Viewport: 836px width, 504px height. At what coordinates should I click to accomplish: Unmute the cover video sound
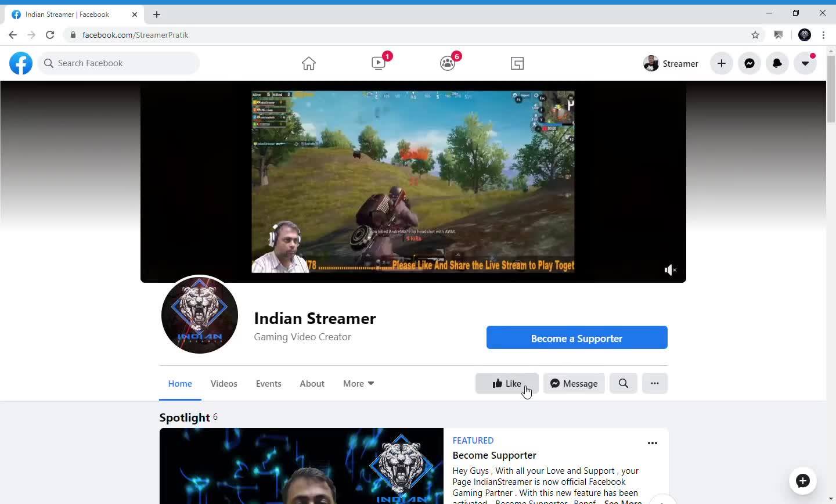pyautogui.click(x=670, y=270)
